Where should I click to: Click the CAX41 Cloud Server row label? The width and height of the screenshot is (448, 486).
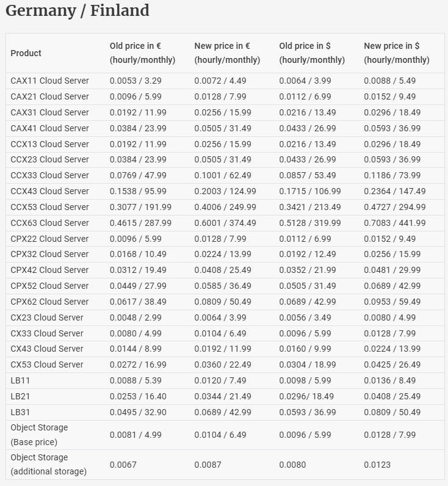49,128
